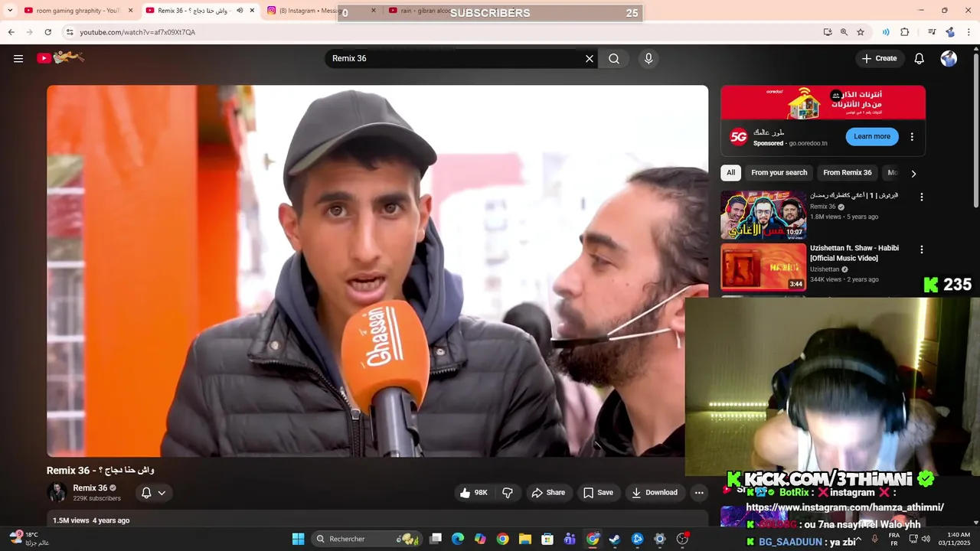Image resolution: width=980 pixels, height=551 pixels.
Task: Open the Remix 36 channel avatar
Action: [57, 492]
